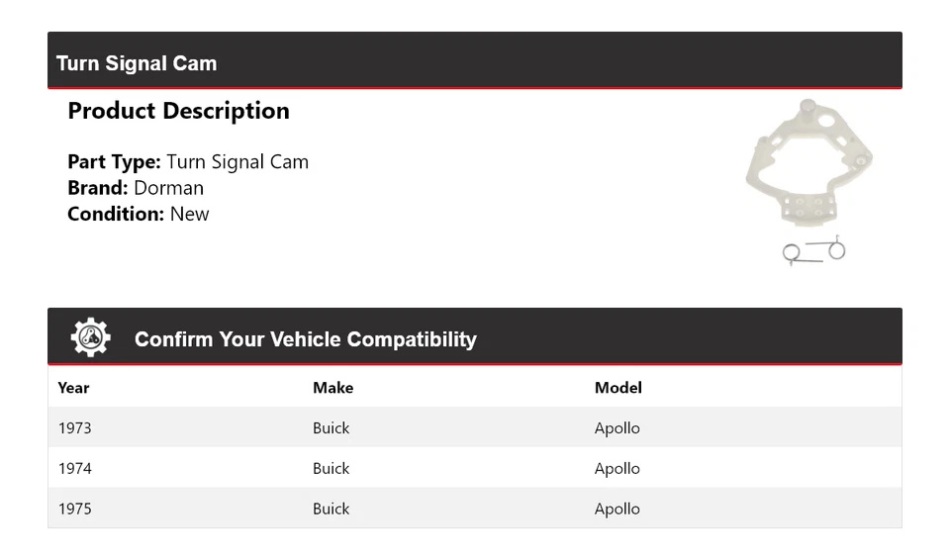Click the Brand Dorman text
The height and width of the screenshot is (560, 950).
tap(136, 188)
